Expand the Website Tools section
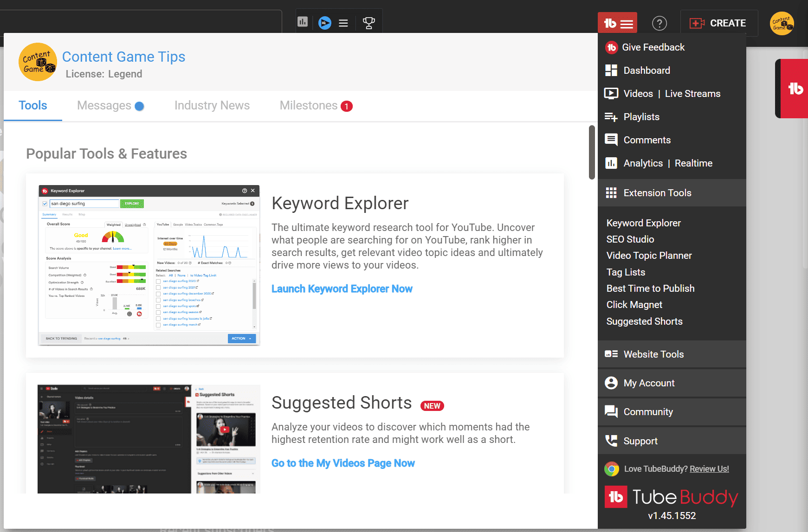Image resolution: width=808 pixels, height=532 pixels. (x=653, y=354)
